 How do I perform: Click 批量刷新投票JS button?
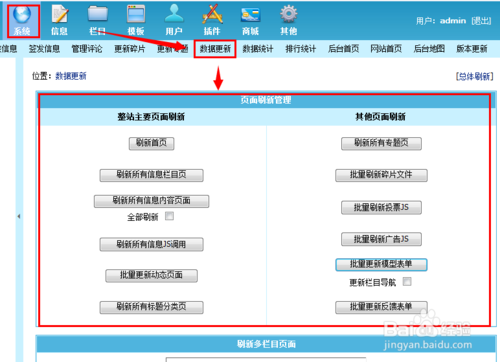(381, 207)
